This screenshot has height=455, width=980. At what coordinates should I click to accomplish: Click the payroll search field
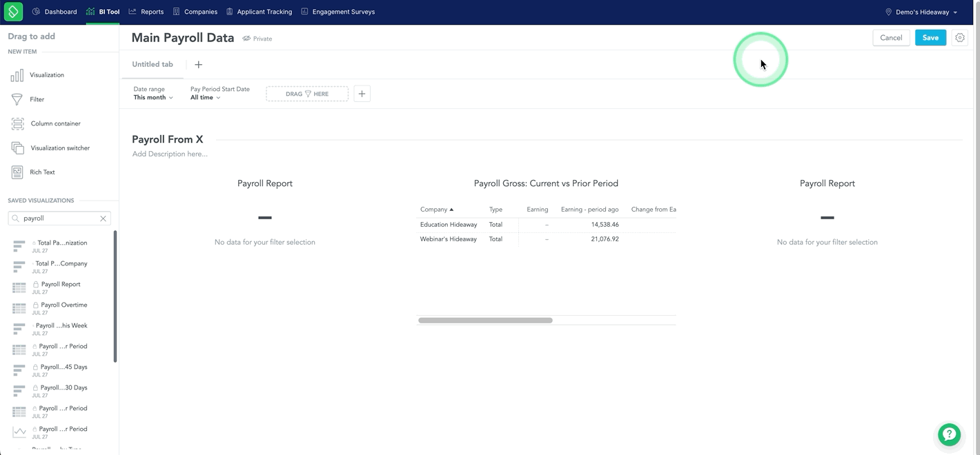[x=59, y=219]
